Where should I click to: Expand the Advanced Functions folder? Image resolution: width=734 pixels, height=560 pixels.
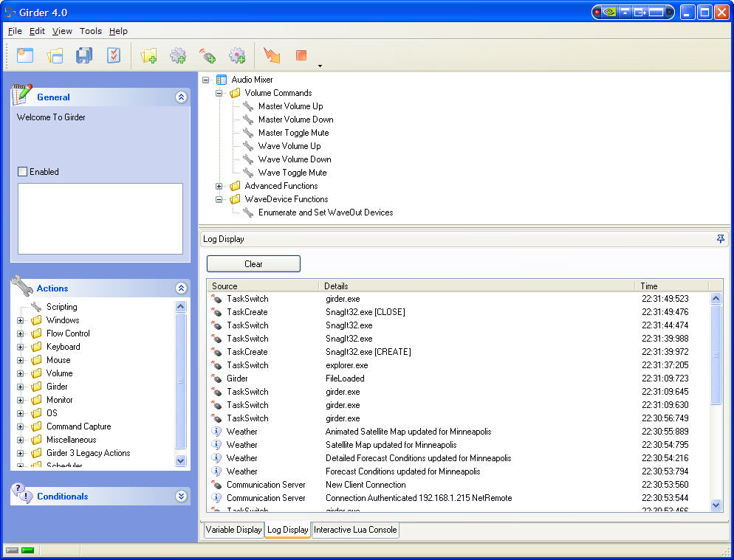click(x=219, y=186)
